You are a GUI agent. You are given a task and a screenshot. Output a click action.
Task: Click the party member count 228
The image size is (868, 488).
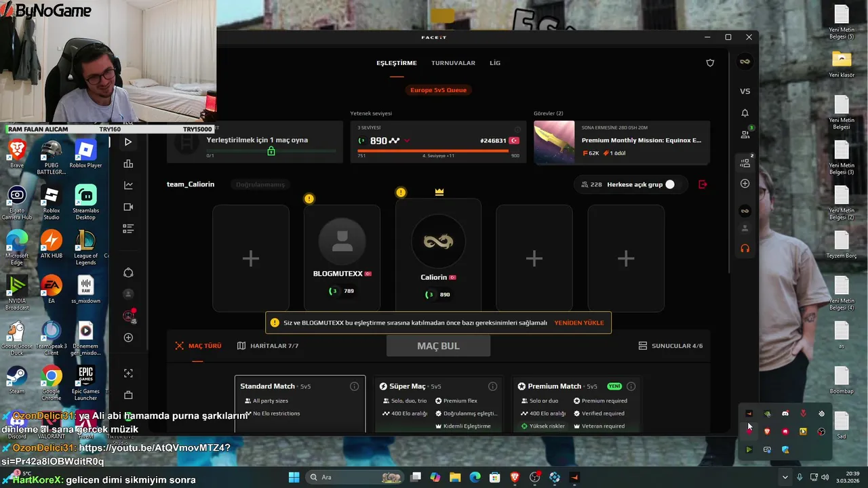[x=590, y=184]
